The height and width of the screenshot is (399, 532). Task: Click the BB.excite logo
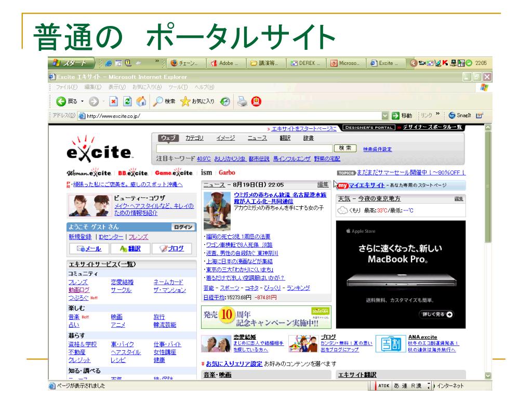coord(132,172)
